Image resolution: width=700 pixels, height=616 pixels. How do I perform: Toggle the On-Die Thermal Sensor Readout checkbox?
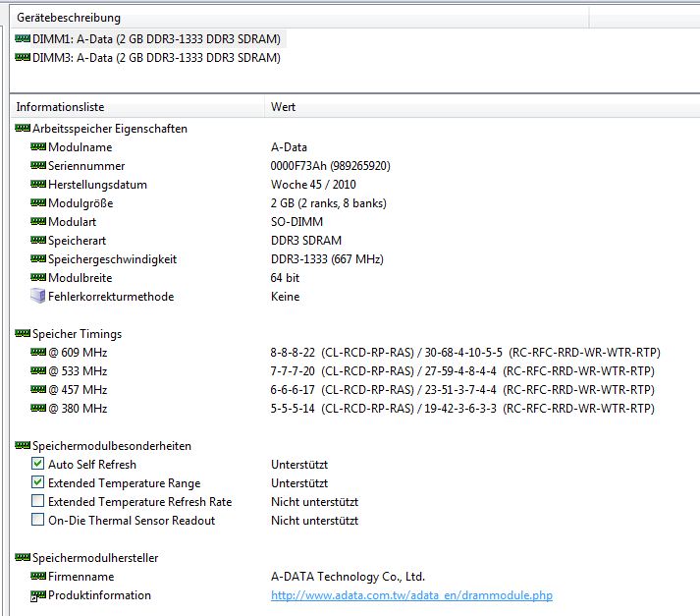pos(38,520)
